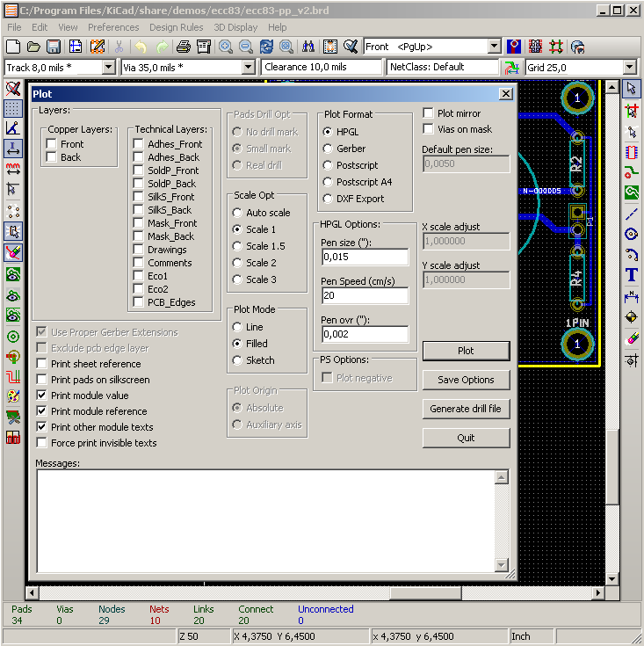Screen dimensions: 644x646
Task: Click the Find binoculars icon
Action: tap(308, 47)
